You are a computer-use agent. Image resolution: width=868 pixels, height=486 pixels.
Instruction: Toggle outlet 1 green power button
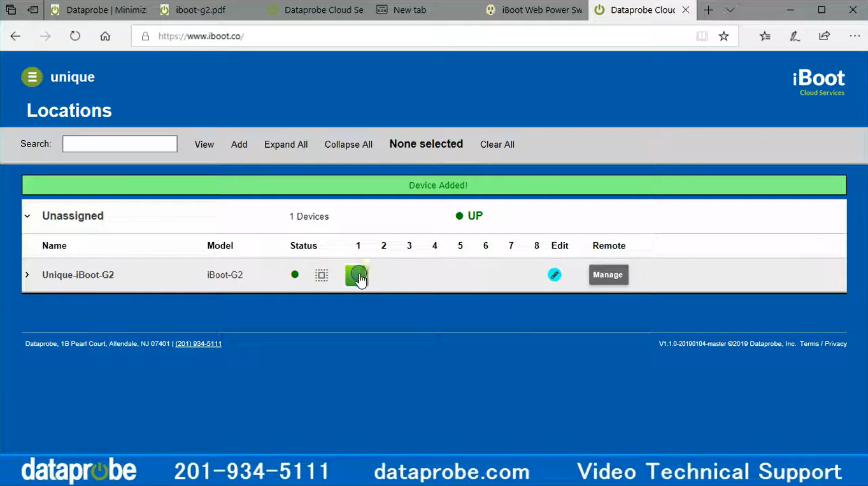[x=357, y=275]
